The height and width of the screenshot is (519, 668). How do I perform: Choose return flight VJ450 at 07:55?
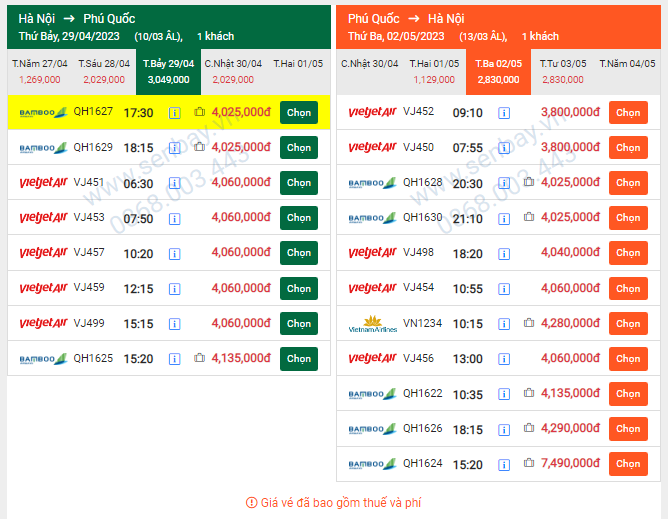(628, 147)
